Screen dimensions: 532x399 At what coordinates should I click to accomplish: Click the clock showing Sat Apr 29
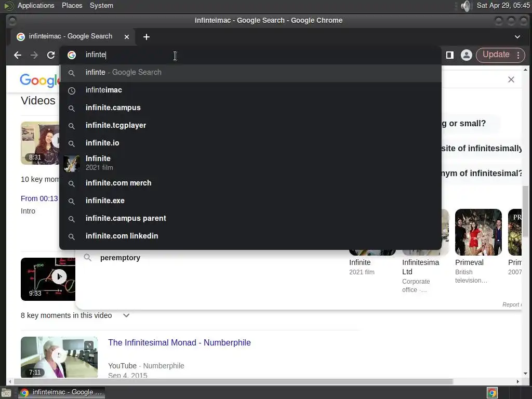click(x=503, y=5)
